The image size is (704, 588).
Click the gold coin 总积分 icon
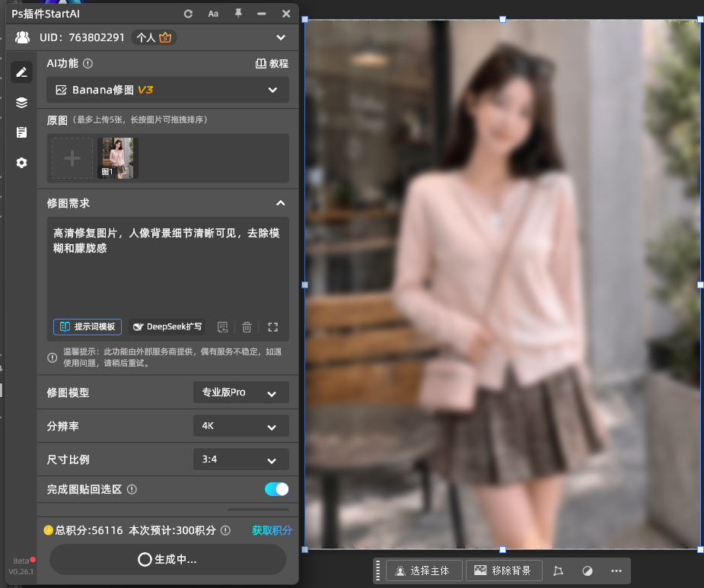coord(49,530)
